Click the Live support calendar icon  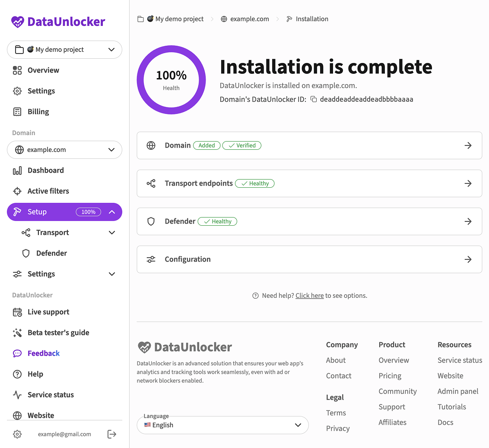click(x=17, y=312)
